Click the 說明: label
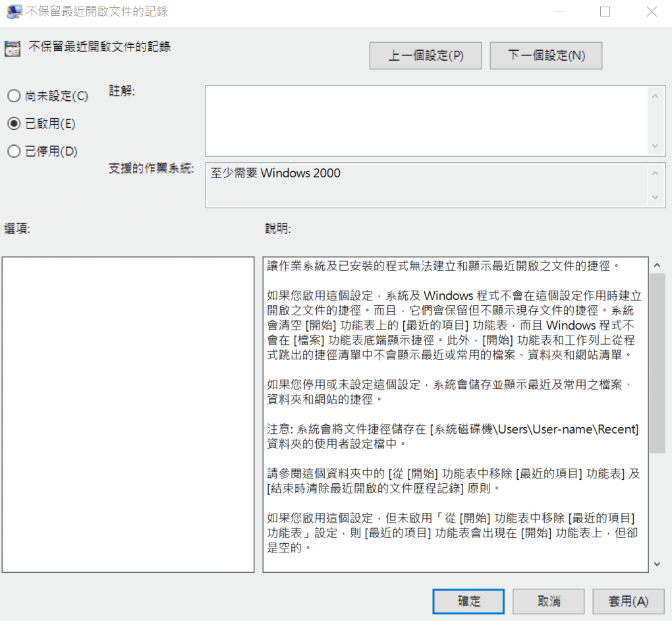Viewport: 672px width, 621px height. pos(278,229)
